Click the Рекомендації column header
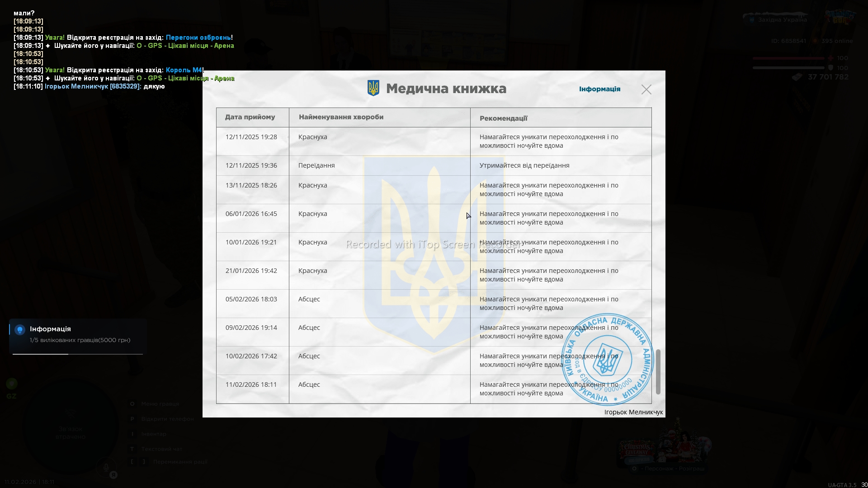Screen dimensions: 868x488 (503, 118)
